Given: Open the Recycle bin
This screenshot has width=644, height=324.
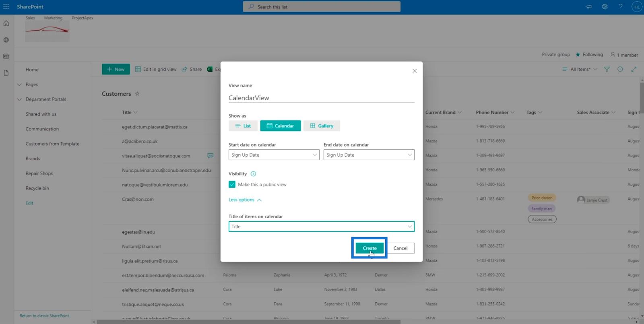Looking at the screenshot, I should click(37, 188).
